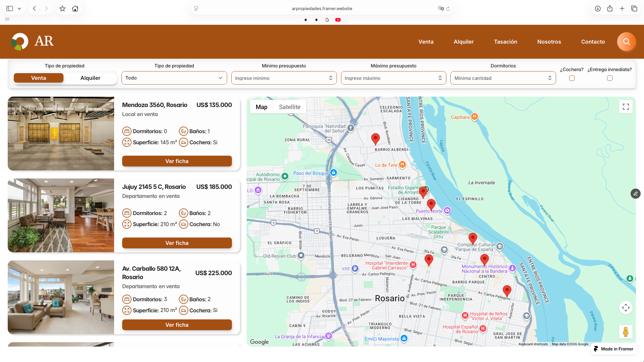The image size is (644, 362).
Task: Go to Tasación in the header
Action: point(505,42)
